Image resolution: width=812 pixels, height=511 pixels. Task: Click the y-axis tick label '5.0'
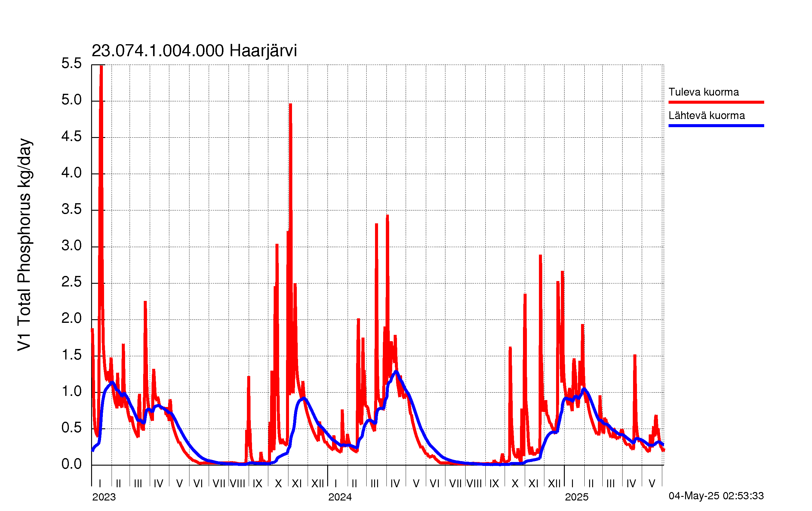click(72, 100)
